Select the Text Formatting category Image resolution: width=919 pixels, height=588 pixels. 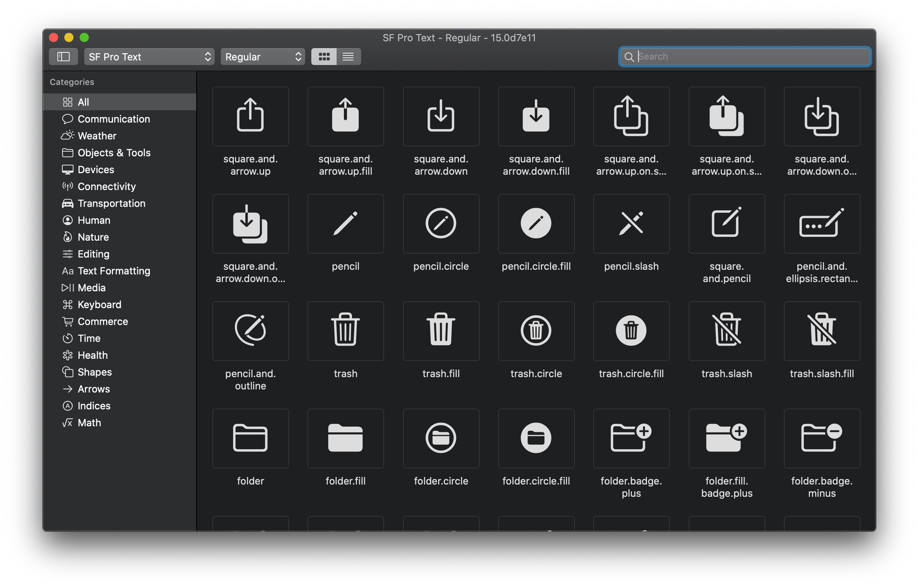tap(119, 271)
